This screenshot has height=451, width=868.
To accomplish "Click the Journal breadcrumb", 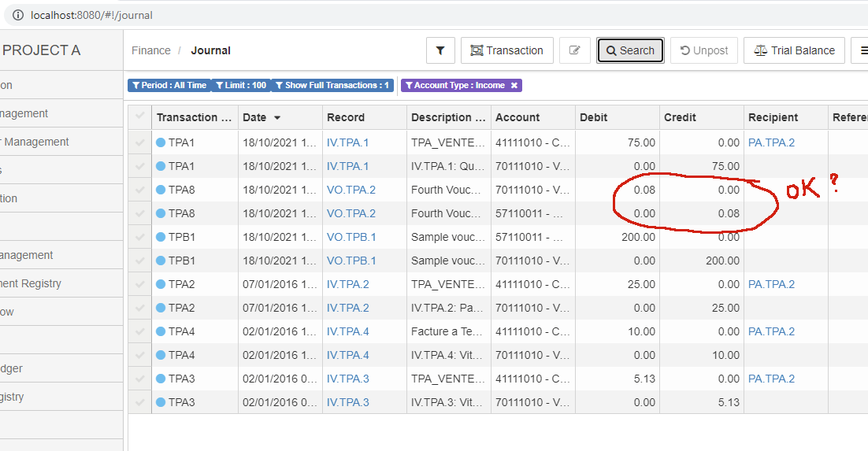I will click(211, 50).
